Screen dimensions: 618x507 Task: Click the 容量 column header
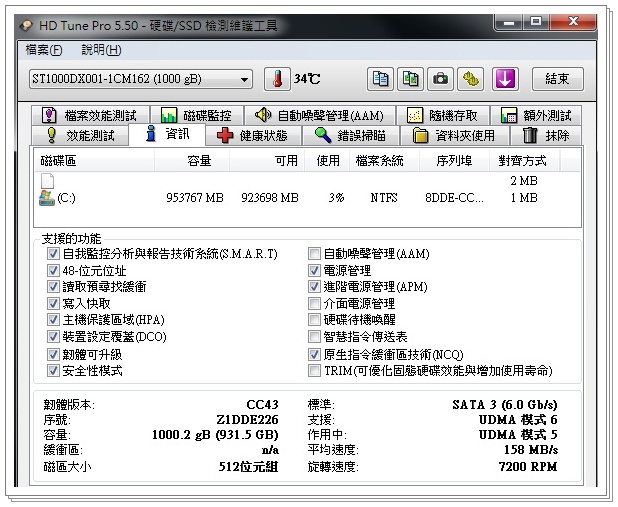(x=192, y=160)
